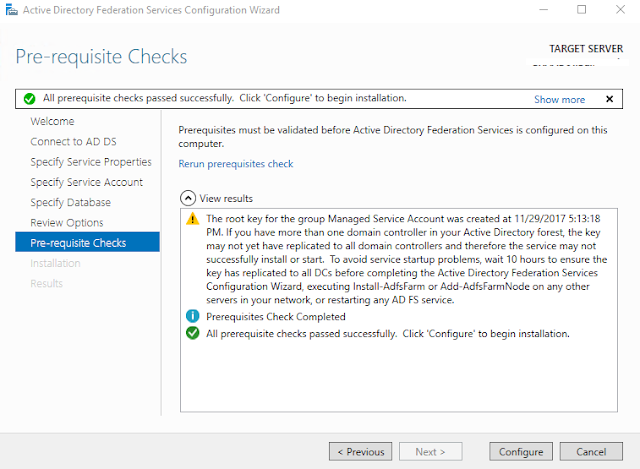
Task: Click the blue information icon
Action: pos(193,316)
